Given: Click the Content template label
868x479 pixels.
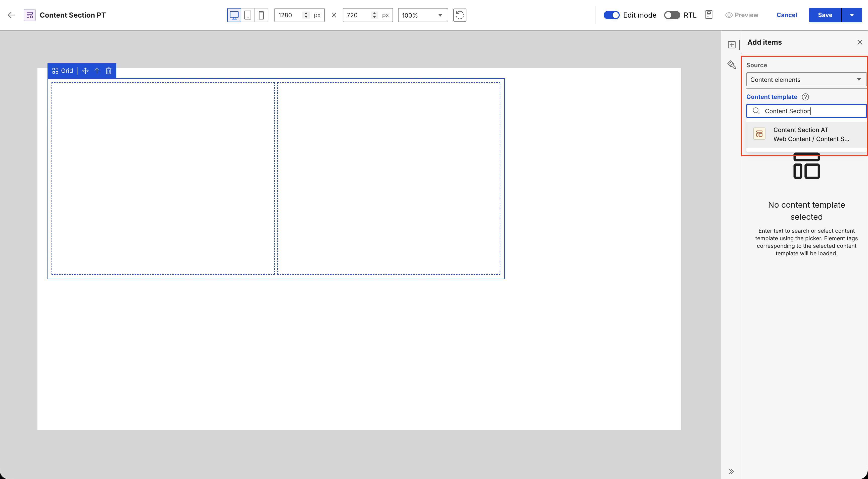Looking at the screenshot, I should 771,97.
